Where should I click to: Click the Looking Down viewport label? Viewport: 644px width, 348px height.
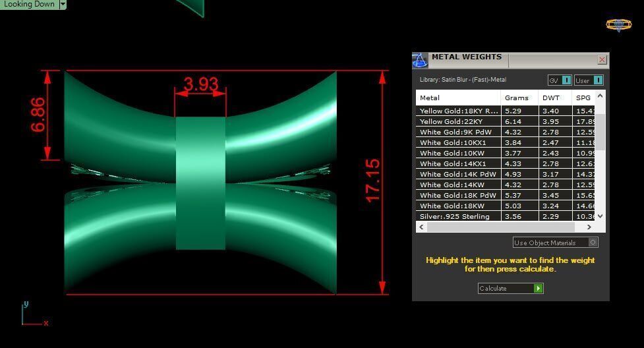pyautogui.click(x=29, y=4)
